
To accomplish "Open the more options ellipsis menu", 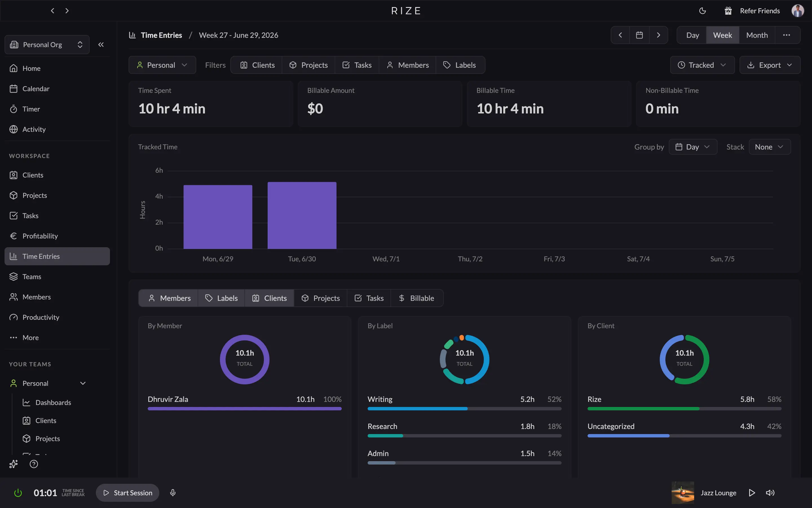I will [787, 35].
